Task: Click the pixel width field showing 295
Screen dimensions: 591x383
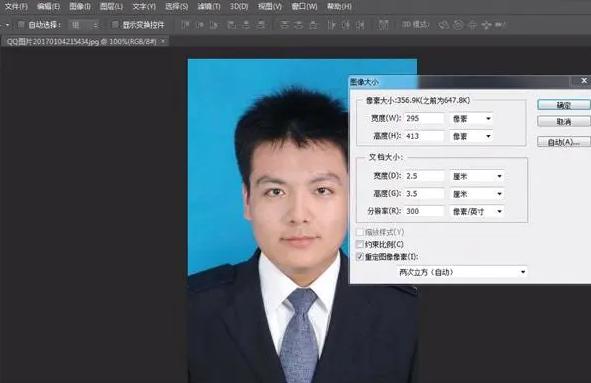Action: (424, 118)
